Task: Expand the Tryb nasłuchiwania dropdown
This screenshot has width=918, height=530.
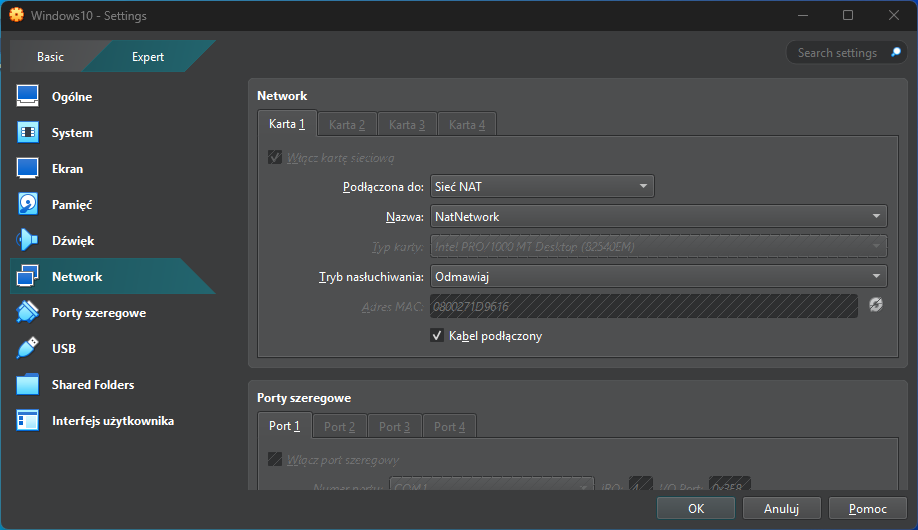Action: [659, 276]
